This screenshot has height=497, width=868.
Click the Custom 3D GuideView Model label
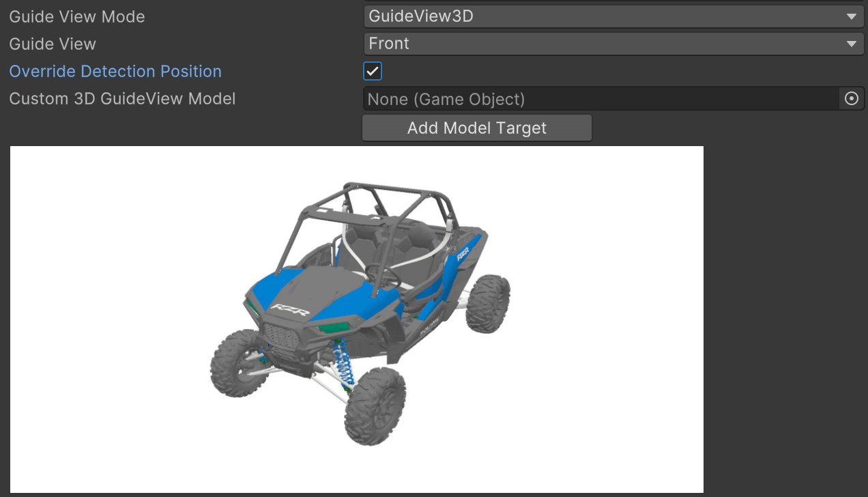[x=122, y=98]
